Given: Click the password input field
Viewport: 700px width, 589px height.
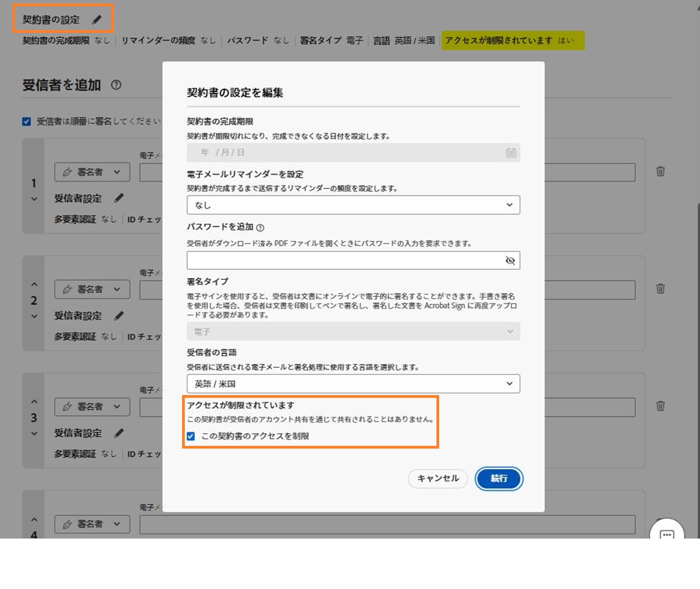Looking at the screenshot, I should coord(344,261).
